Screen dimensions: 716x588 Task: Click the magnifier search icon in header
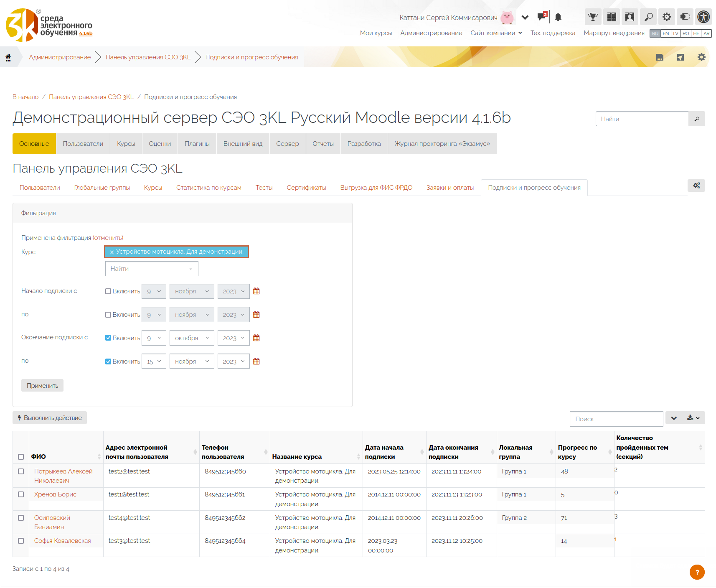[x=648, y=17]
